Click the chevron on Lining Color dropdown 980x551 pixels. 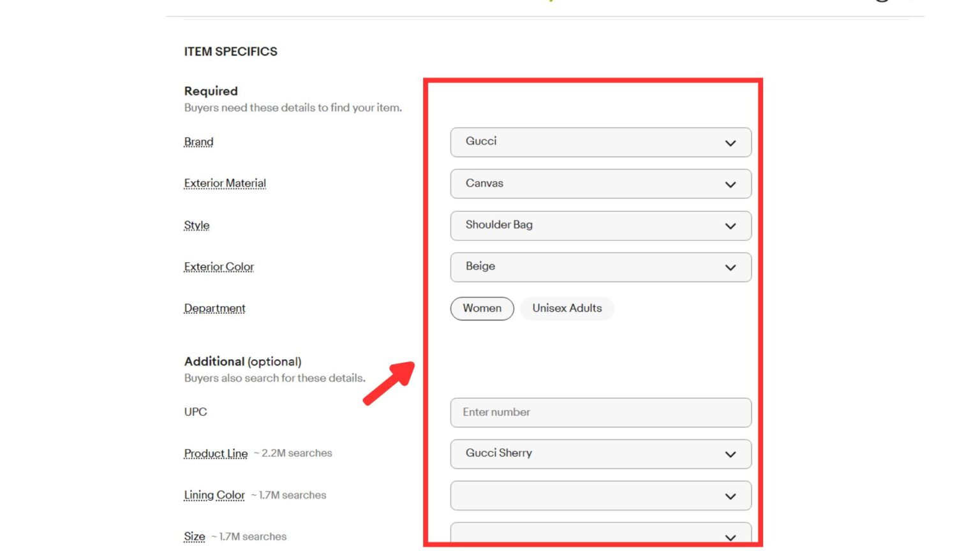pos(730,496)
